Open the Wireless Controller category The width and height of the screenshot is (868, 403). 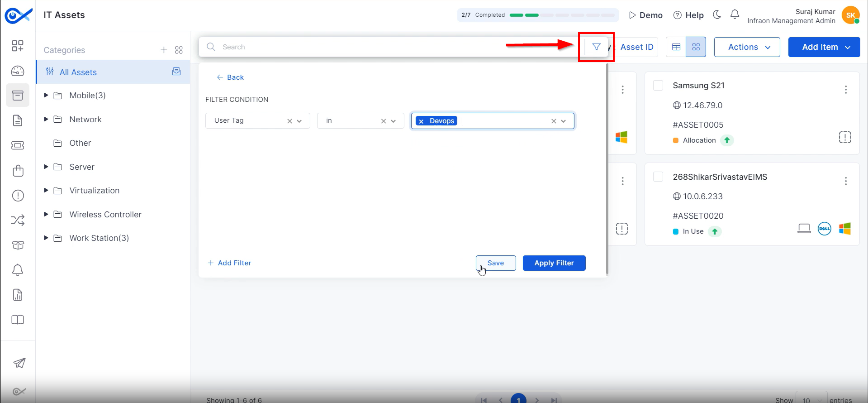click(105, 215)
